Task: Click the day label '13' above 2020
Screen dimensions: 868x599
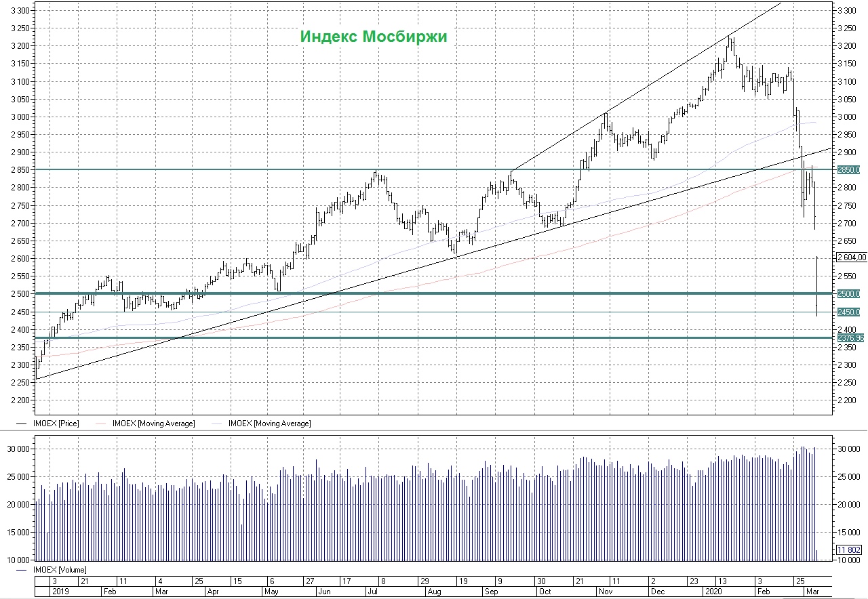Action: pyautogui.click(x=722, y=581)
